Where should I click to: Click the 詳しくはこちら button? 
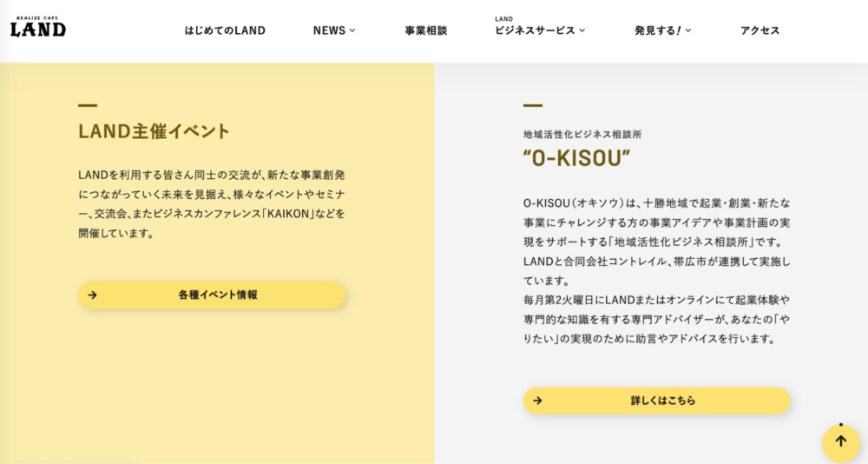[x=657, y=401]
